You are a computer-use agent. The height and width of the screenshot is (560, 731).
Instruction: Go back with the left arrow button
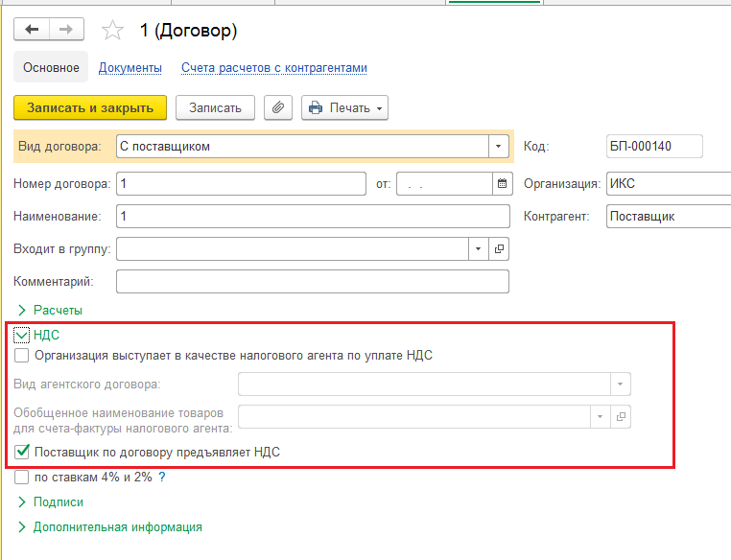click(x=32, y=30)
